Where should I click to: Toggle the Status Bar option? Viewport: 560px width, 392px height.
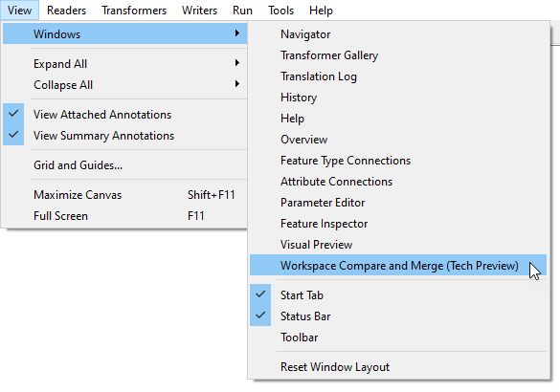coord(398,316)
